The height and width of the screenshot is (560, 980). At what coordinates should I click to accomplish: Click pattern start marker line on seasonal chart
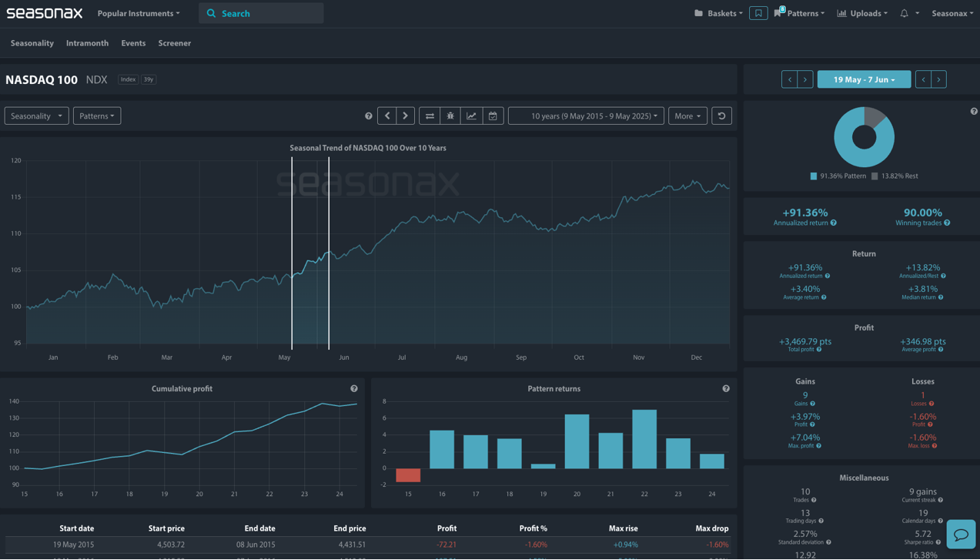292,253
